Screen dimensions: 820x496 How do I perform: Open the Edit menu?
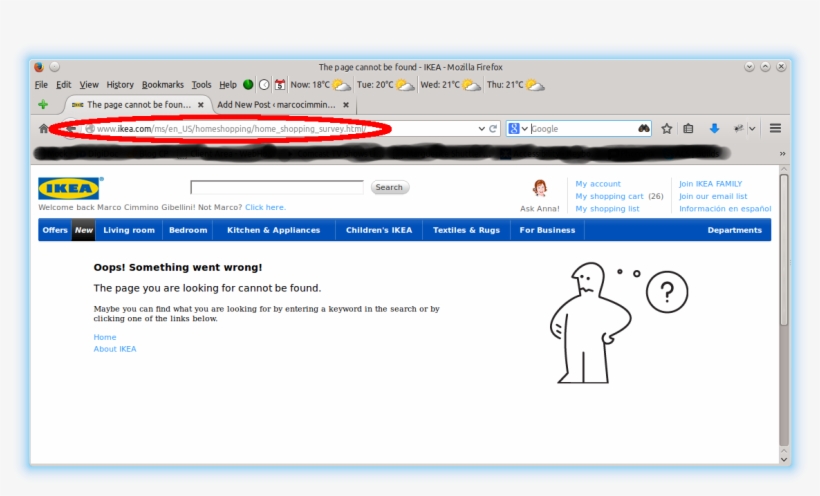pyautogui.click(x=63, y=84)
